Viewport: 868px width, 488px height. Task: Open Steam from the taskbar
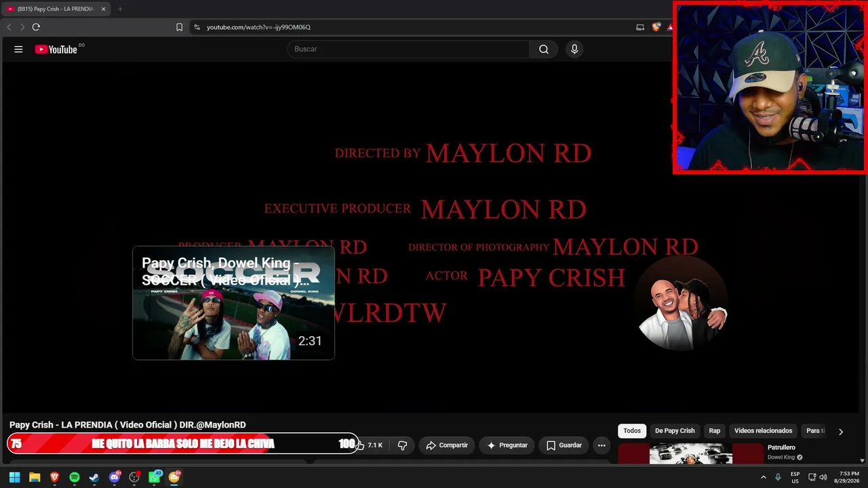[94, 477]
